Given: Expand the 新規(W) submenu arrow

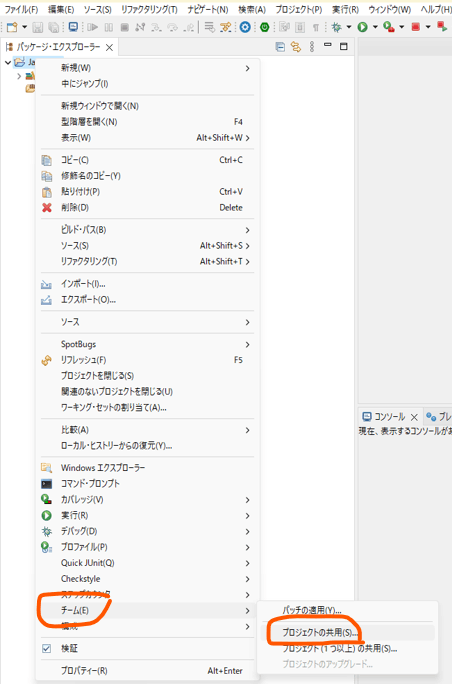Looking at the screenshot, I should [247, 68].
